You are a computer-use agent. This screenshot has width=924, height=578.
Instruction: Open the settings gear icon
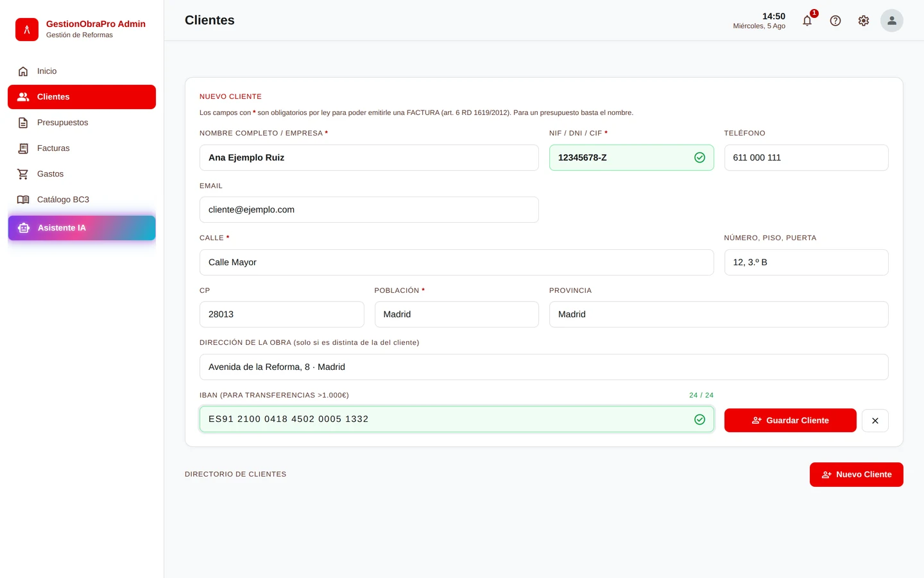(864, 21)
